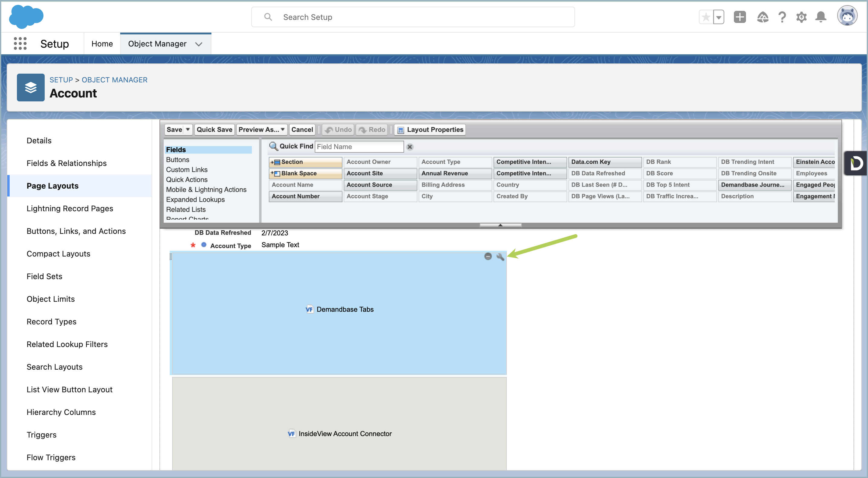Image resolution: width=868 pixels, height=478 pixels.
Task: Click the Undo button
Action: (338, 129)
